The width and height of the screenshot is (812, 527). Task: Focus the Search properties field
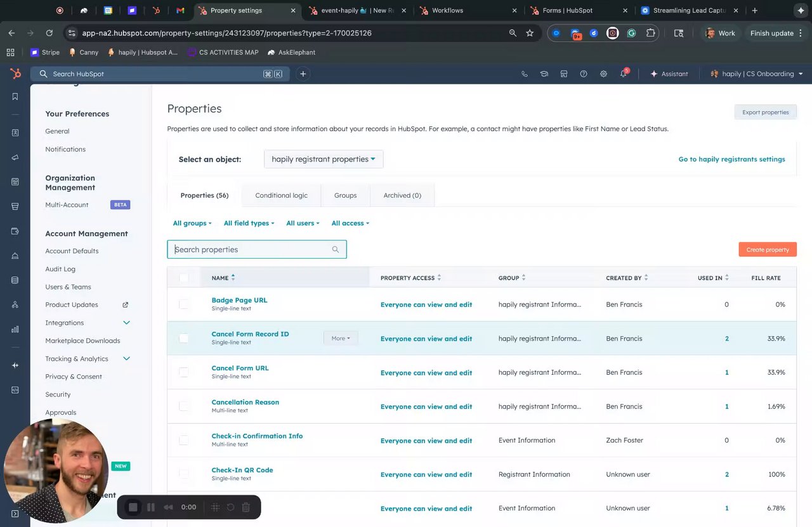257,249
